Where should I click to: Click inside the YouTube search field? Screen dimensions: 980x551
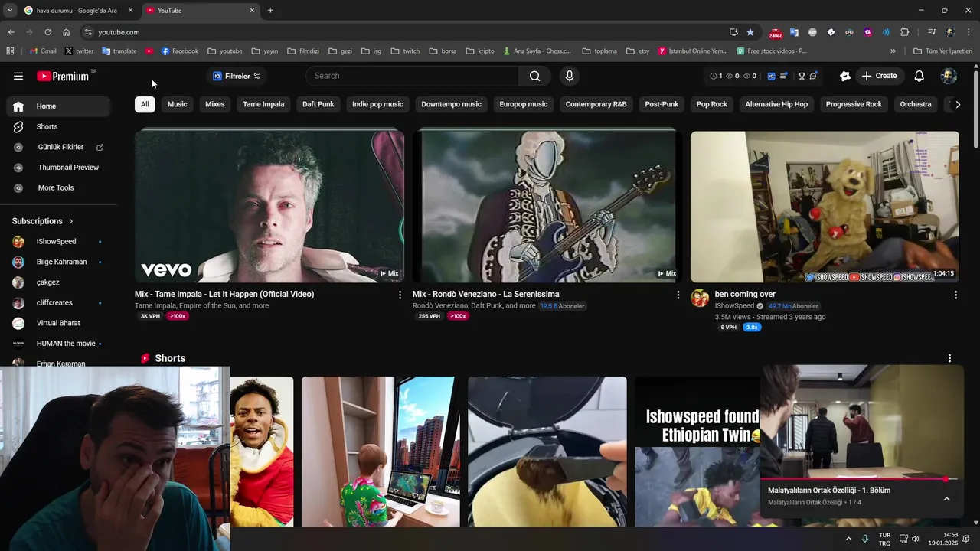[x=412, y=76]
